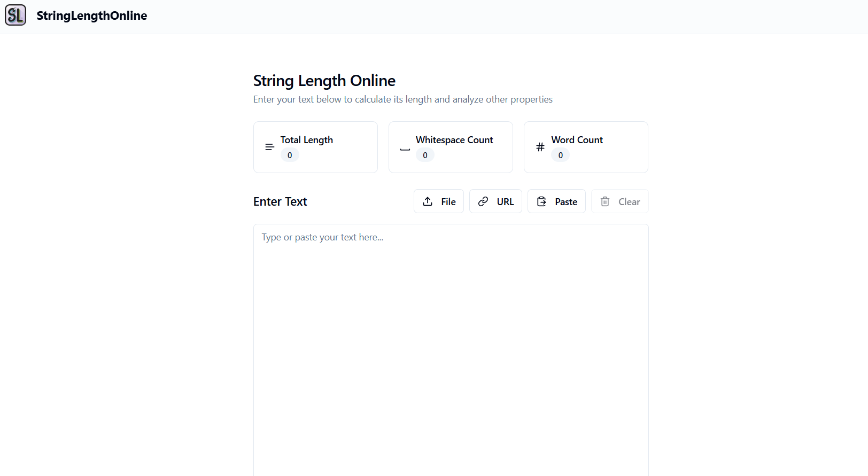The image size is (868, 476).
Task: Open the StringLengthOnline site name link
Action: (91, 15)
